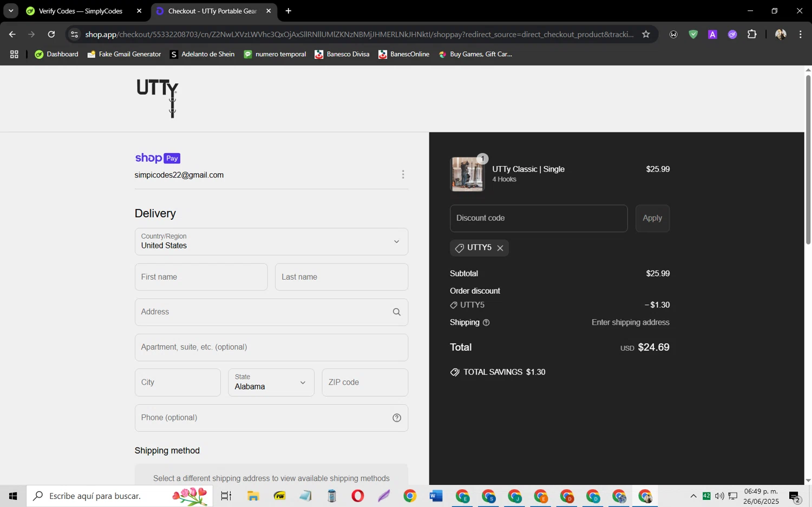Click the Apply discount button
Screen dimensions: 812x507
click(x=652, y=218)
